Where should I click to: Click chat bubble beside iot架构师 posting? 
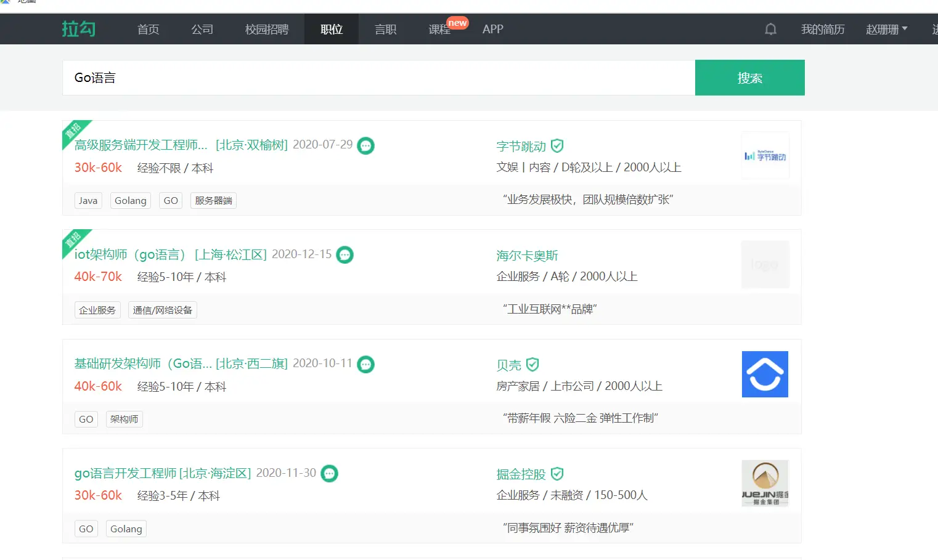[x=345, y=255]
